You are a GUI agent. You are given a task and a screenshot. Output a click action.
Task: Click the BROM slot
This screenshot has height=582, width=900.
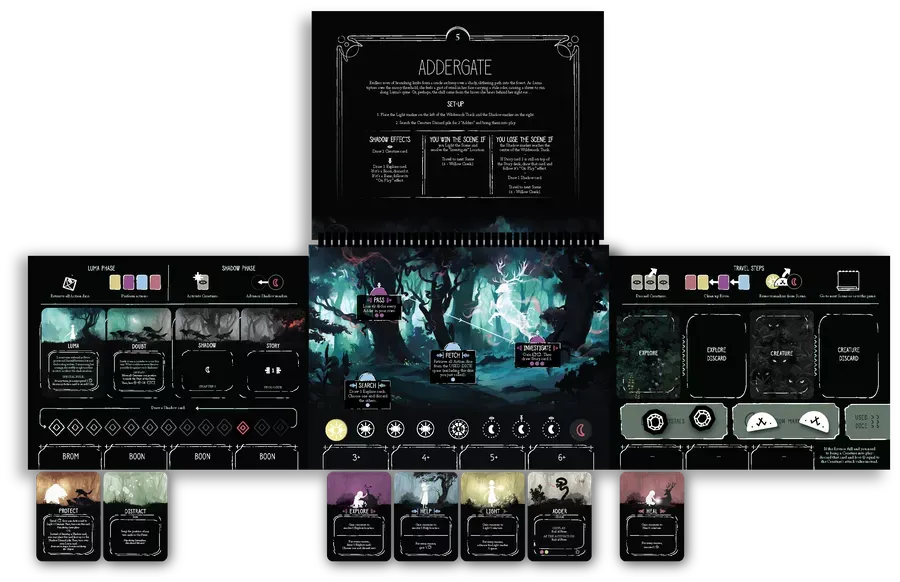tap(70, 457)
